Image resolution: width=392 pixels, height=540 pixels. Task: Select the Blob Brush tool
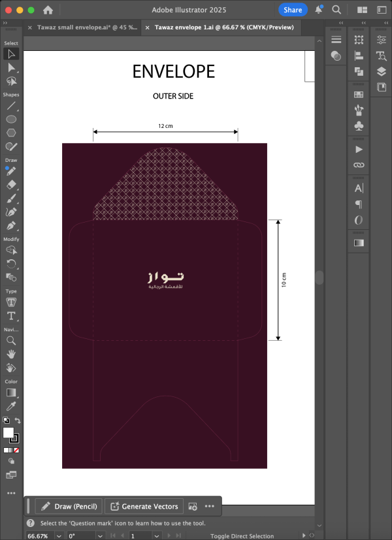coord(11,146)
